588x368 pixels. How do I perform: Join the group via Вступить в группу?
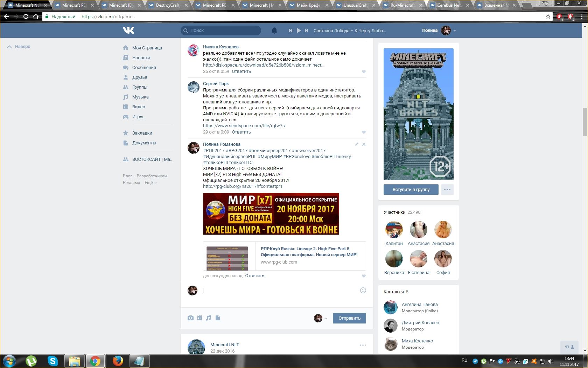coord(411,190)
